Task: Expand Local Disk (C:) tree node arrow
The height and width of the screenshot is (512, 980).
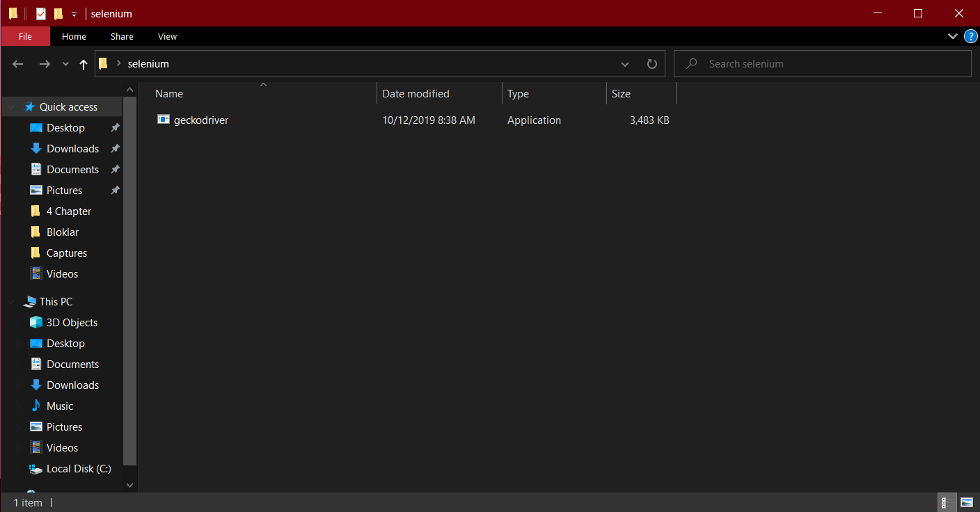Action: [20, 468]
